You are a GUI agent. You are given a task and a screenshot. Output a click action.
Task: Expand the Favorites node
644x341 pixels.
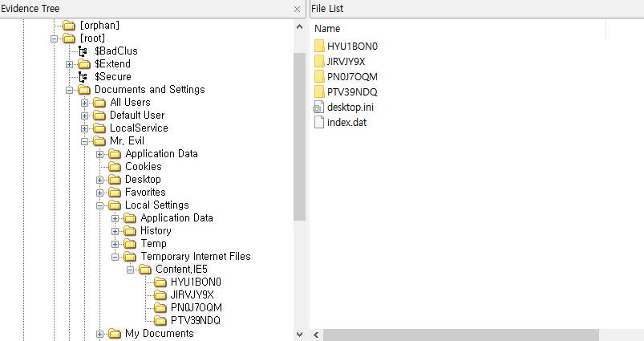point(99,193)
